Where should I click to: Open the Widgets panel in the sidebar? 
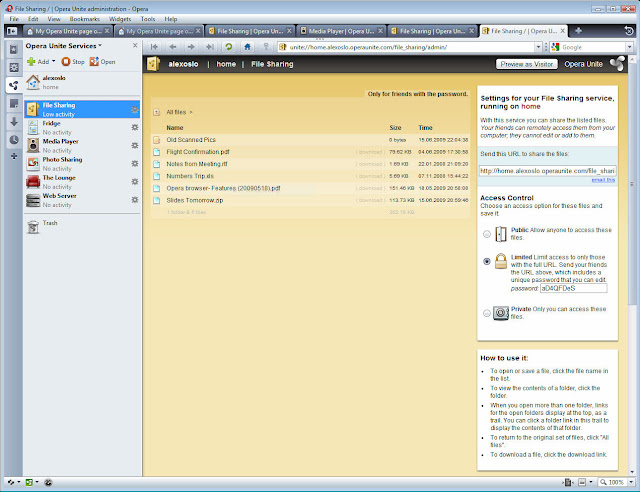coord(14,67)
